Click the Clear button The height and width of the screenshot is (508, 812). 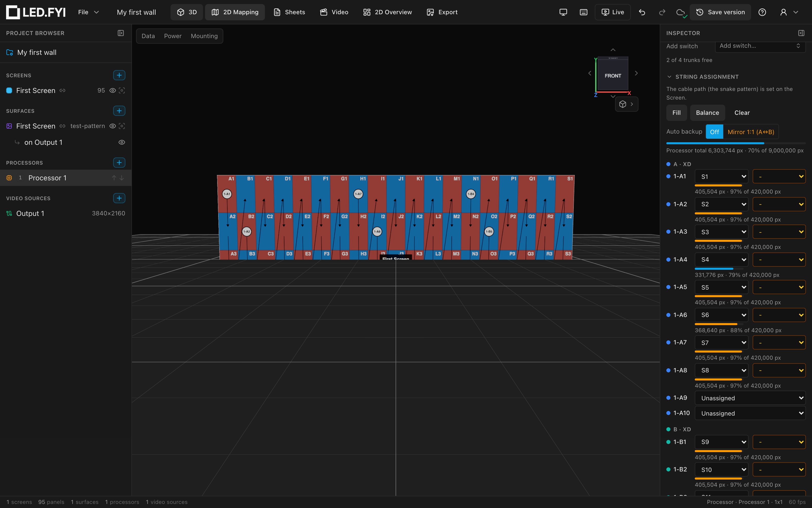pyautogui.click(x=742, y=113)
